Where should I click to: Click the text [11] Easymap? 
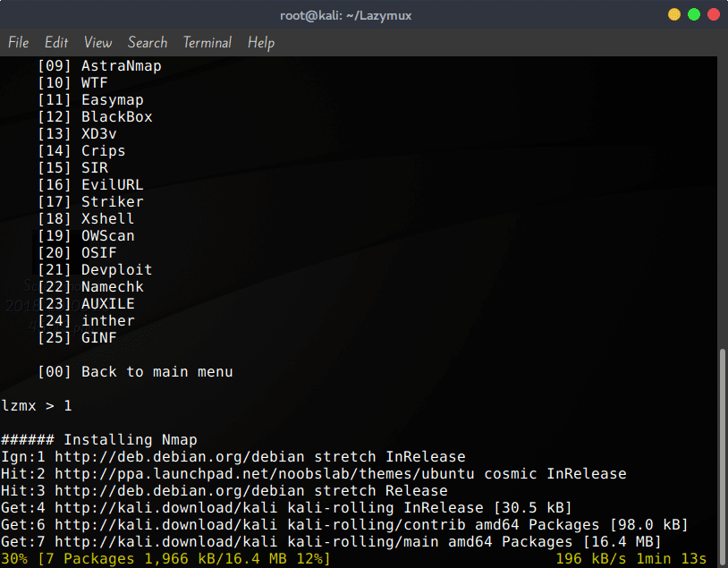click(91, 100)
